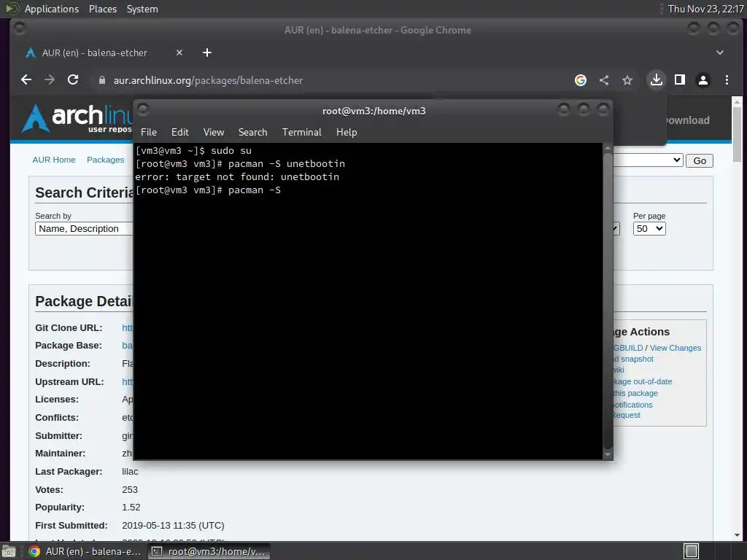This screenshot has height=560, width=747.
Task: Bookmark this page with star icon
Action: [627, 80]
